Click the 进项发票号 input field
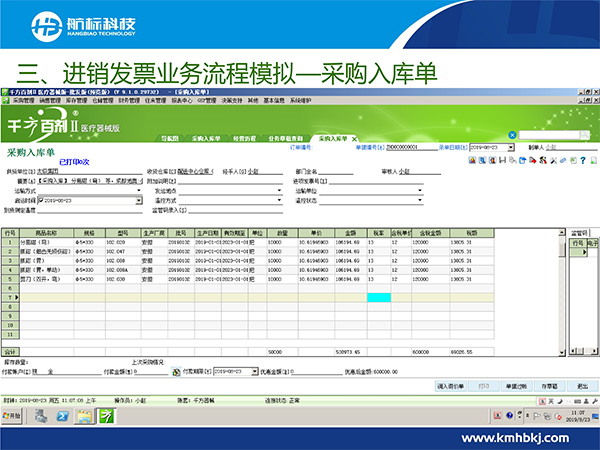600x450 pixels. coord(376,181)
